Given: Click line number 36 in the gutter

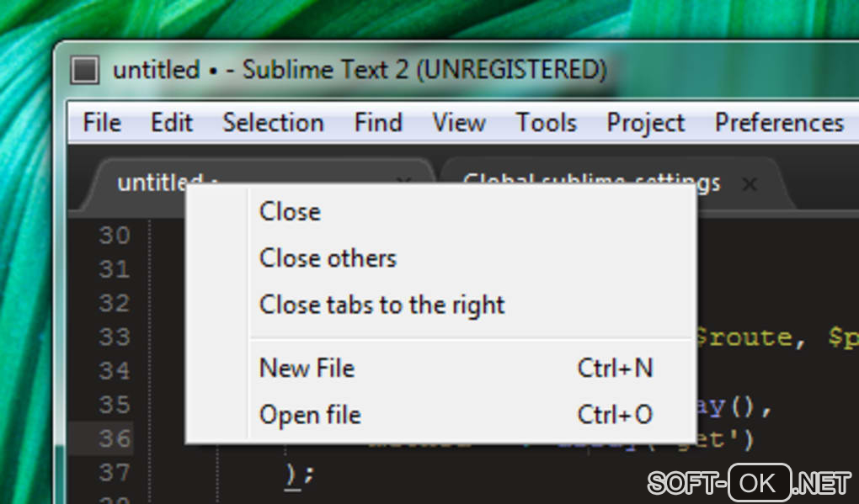Looking at the screenshot, I should (x=115, y=438).
